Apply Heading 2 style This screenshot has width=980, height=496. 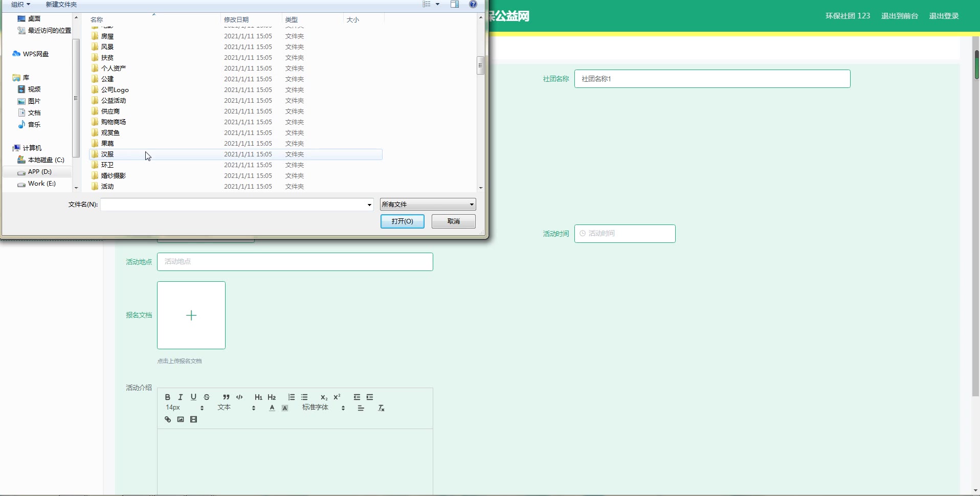(x=272, y=397)
